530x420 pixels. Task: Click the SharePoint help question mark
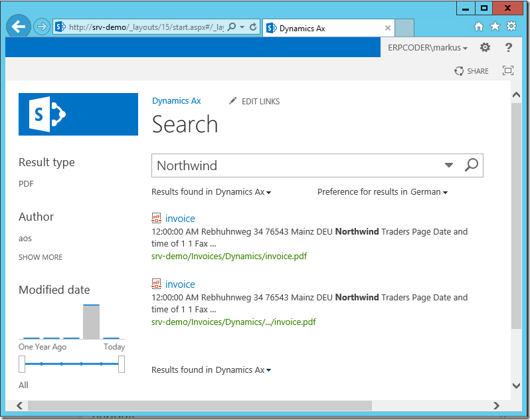point(508,47)
